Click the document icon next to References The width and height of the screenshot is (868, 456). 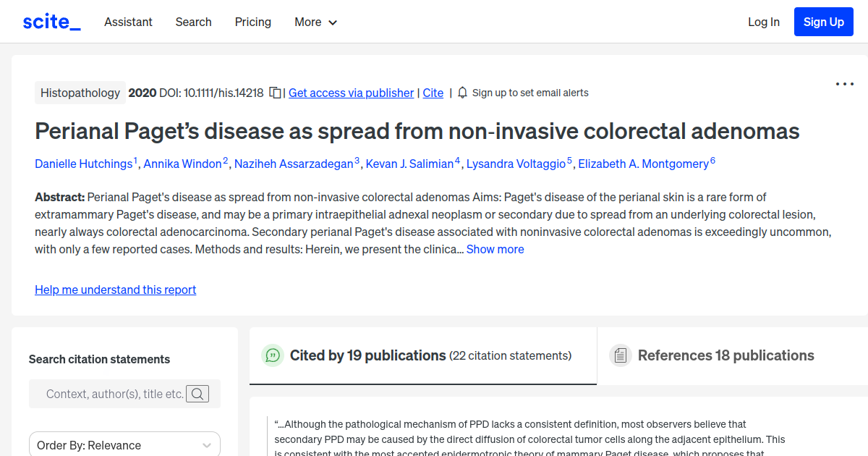click(x=620, y=355)
